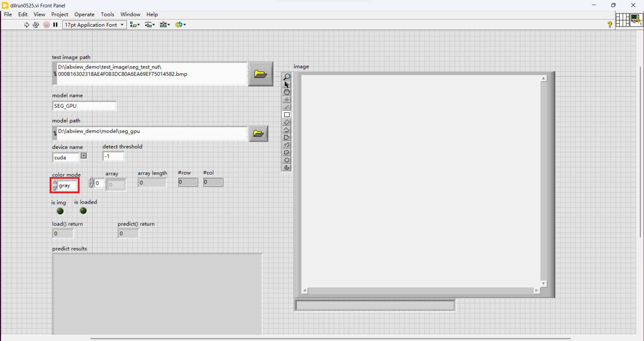
Task: Click the predict results text area
Action: [x=157, y=294]
